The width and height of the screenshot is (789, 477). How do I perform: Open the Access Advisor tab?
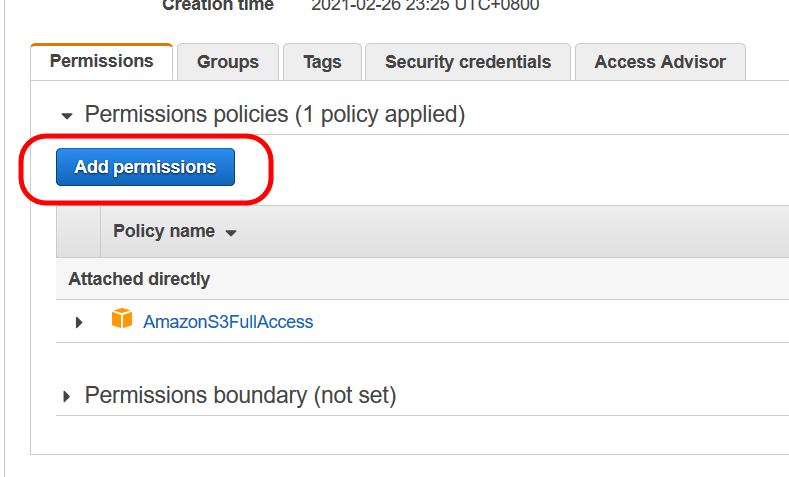click(660, 62)
